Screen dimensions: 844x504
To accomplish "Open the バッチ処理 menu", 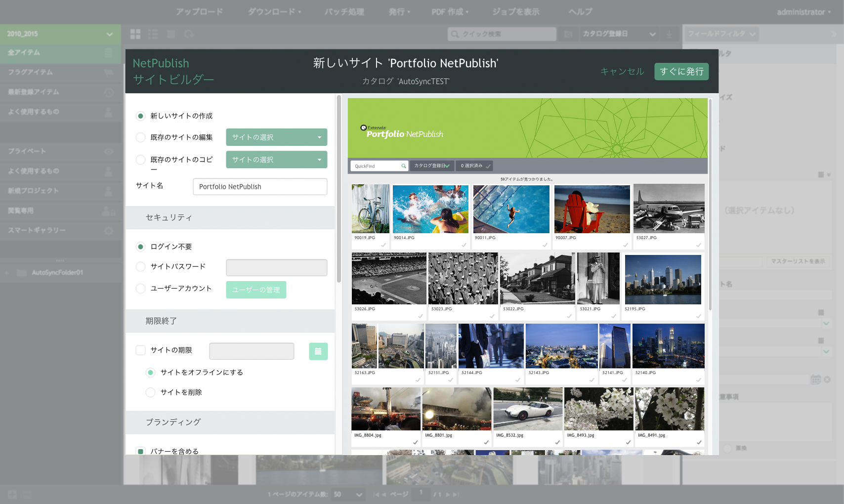I will point(344,12).
